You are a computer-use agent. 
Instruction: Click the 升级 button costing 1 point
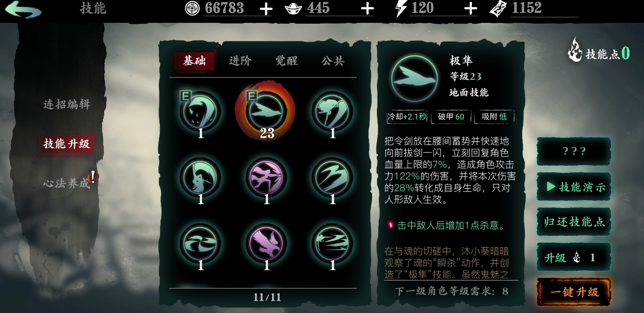point(574,257)
